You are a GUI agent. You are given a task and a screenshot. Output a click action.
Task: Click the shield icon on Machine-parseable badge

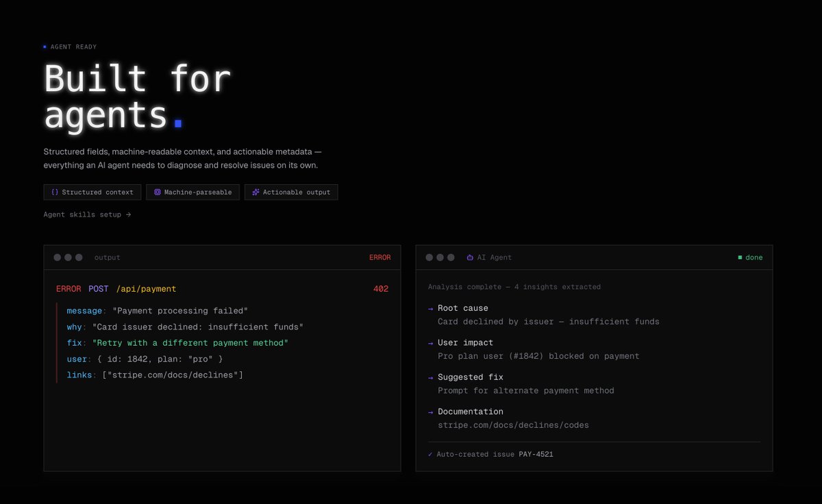click(158, 192)
